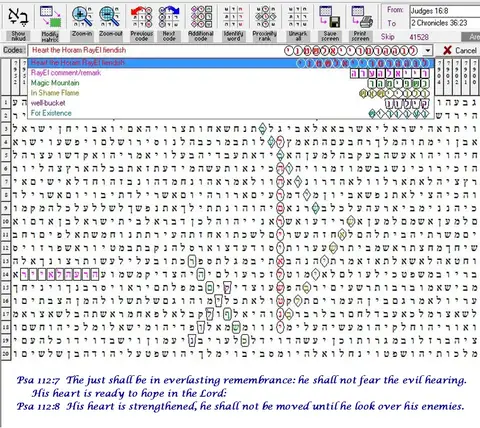Click the Psa 112:8 verse text

240,406
